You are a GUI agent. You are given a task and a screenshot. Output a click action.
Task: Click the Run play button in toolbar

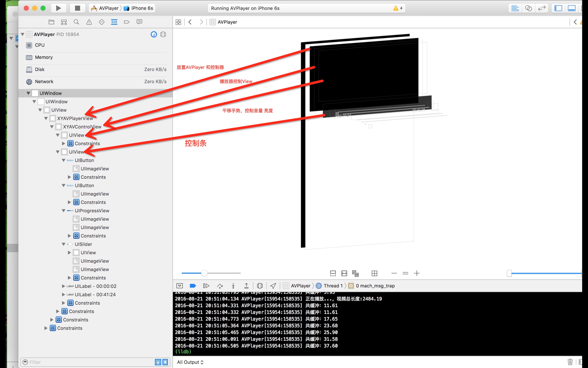click(x=58, y=8)
